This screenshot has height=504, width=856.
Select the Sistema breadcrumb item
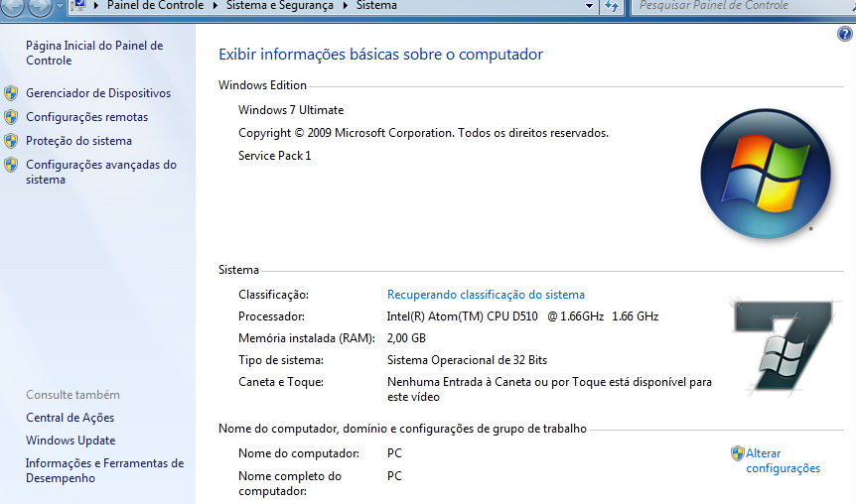376,5
